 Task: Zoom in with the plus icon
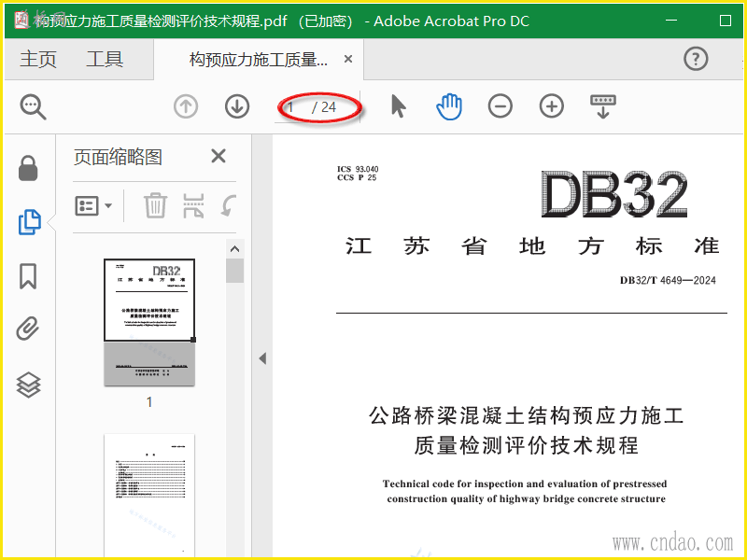pos(552,106)
